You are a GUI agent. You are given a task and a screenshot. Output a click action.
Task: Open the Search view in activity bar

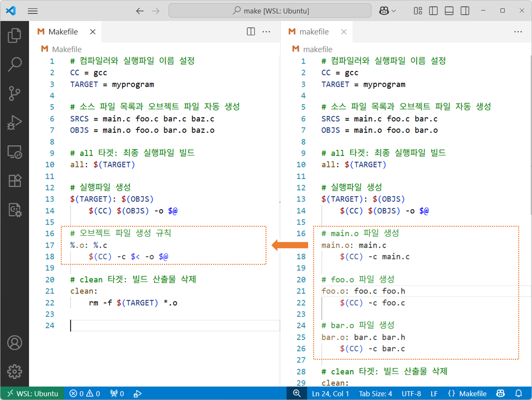[15, 64]
